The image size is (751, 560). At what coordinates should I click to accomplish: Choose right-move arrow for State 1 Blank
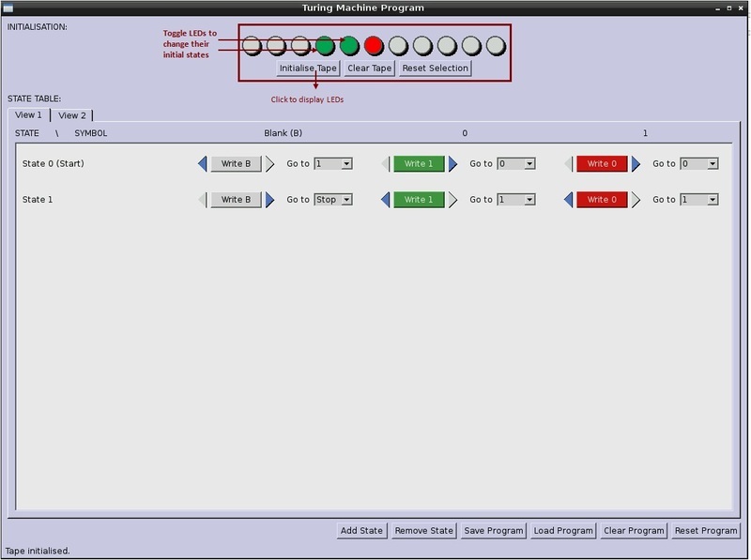pos(269,200)
